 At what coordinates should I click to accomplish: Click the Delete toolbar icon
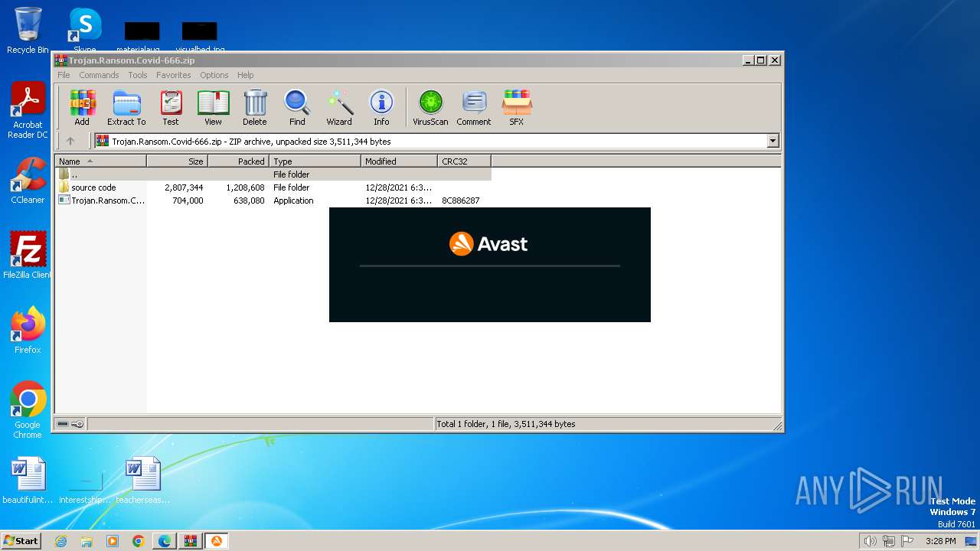(x=255, y=107)
